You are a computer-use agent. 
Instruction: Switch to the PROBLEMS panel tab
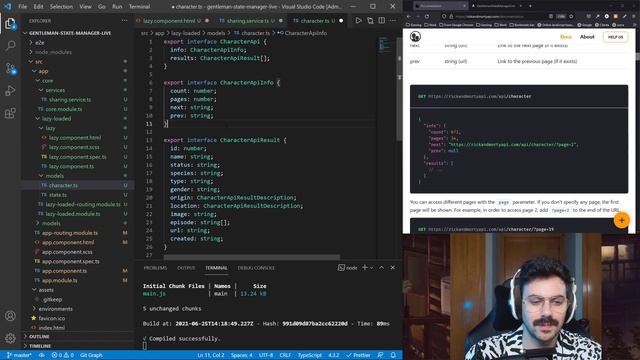pos(155,268)
